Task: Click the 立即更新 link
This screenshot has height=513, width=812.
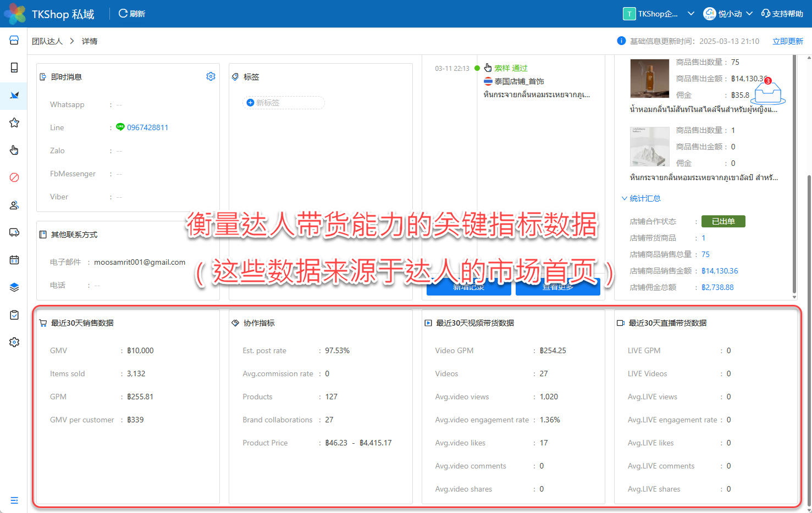Action: pos(787,41)
